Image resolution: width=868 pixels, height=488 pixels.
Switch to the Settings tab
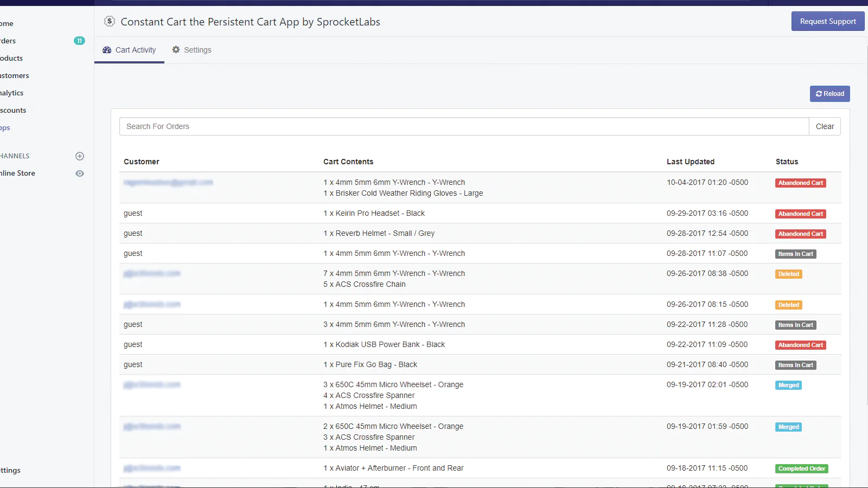pyautogui.click(x=192, y=50)
